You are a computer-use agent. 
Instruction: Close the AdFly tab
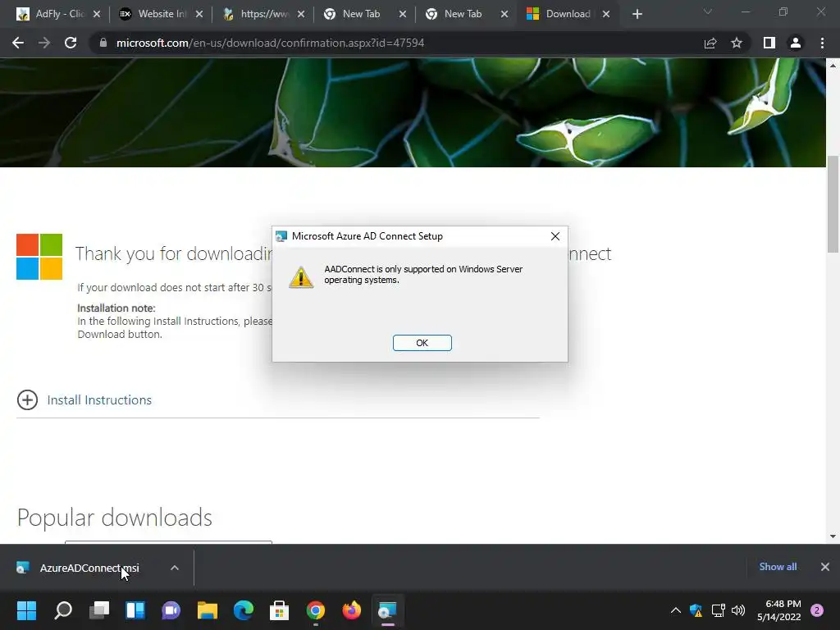coord(97,15)
